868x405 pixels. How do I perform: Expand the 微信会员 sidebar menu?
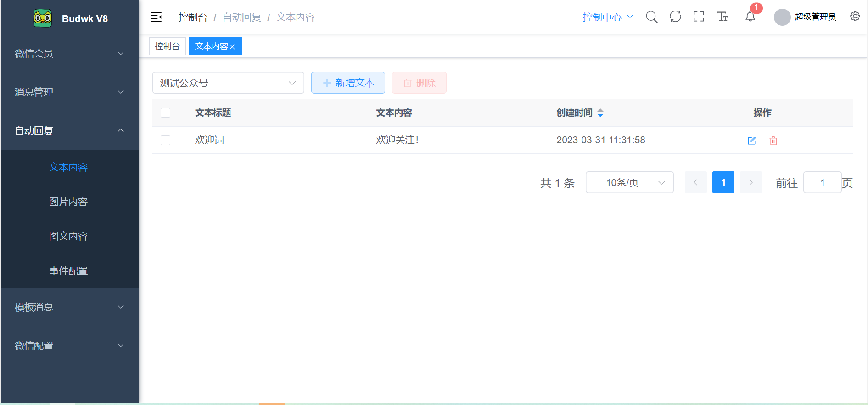(x=69, y=54)
